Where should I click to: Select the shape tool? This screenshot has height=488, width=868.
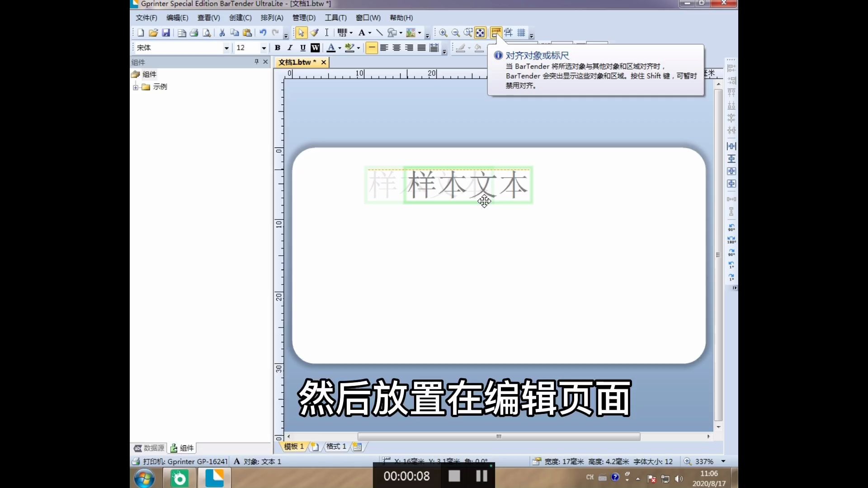click(x=392, y=33)
